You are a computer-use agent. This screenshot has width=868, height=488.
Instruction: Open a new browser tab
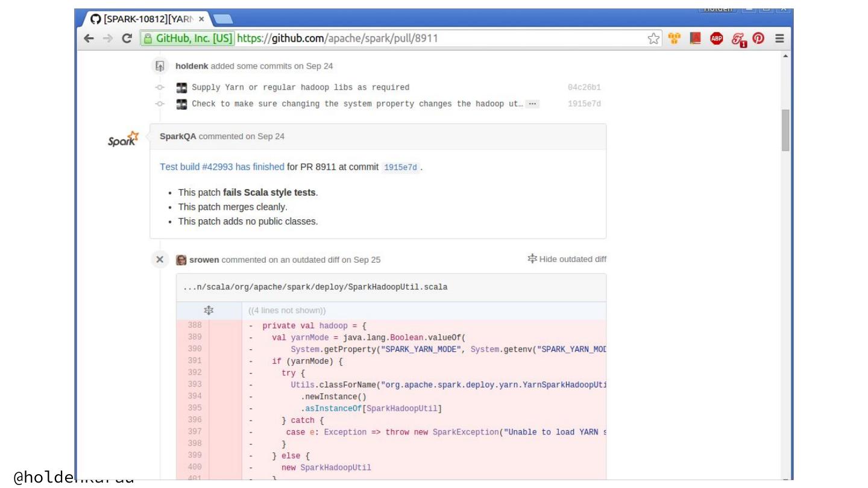point(222,19)
